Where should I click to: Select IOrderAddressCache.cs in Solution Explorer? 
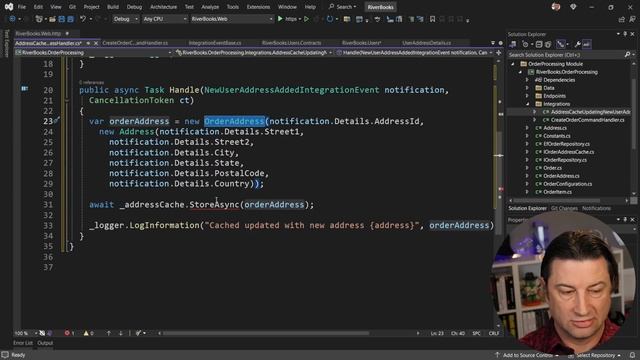[x=569, y=152]
